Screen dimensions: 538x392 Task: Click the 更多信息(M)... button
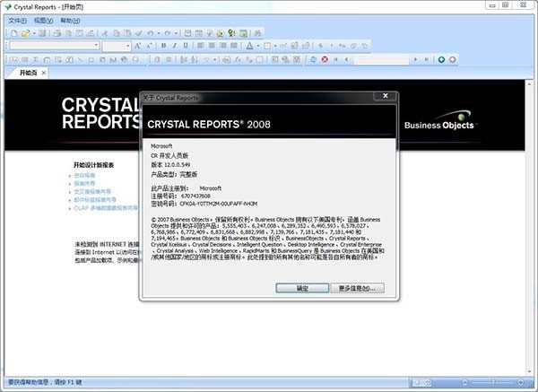coord(357,288)
